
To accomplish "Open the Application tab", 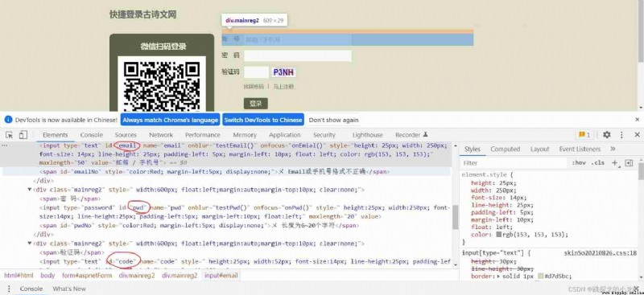I will pos(285,134).
